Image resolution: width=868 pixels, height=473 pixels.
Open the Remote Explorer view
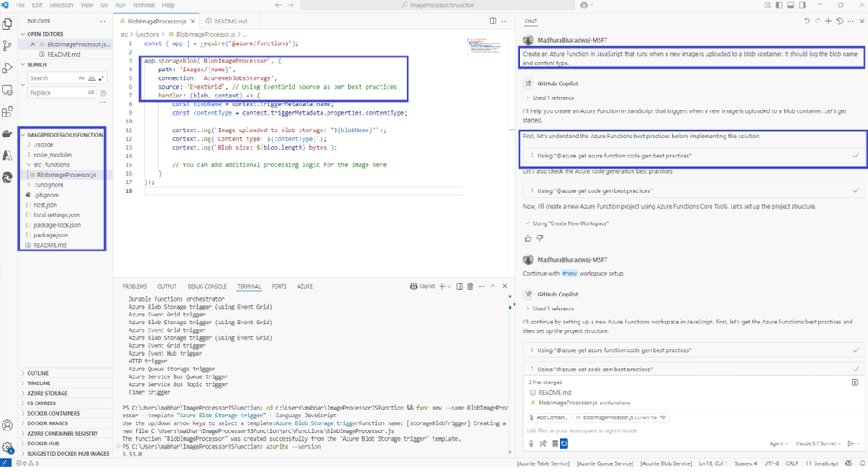click(x=7, y=90)
